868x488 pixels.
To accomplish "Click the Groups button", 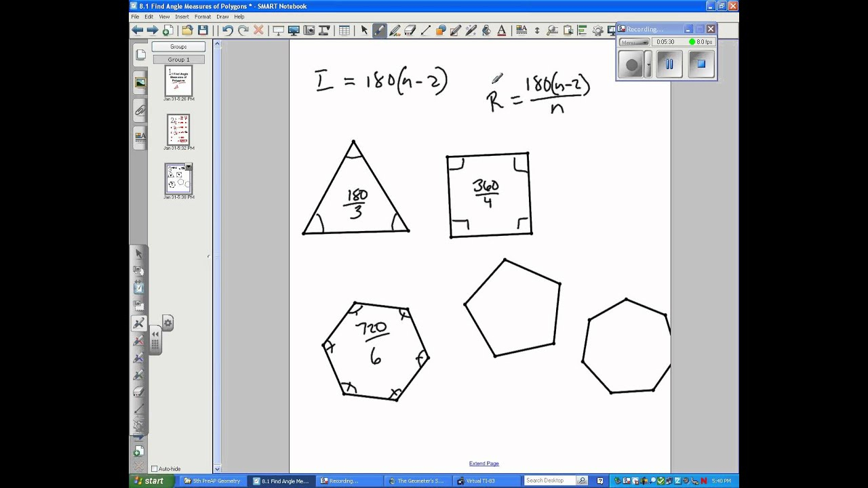I will (x=178, y=47).
